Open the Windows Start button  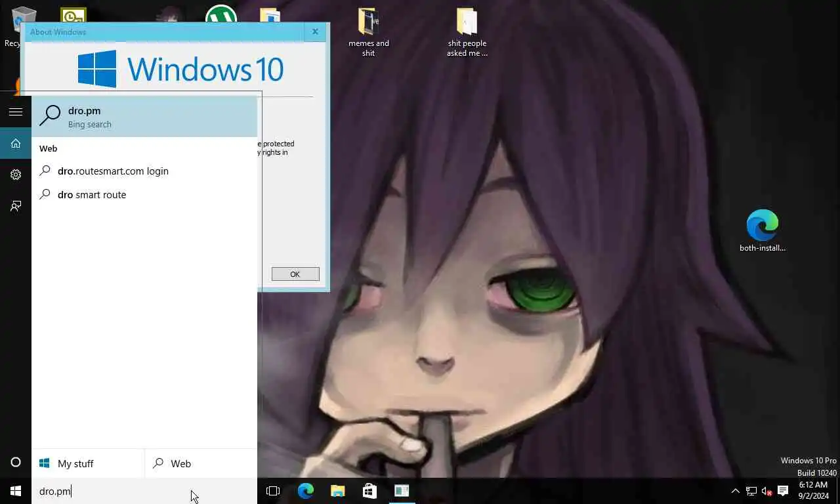(16, 491)
